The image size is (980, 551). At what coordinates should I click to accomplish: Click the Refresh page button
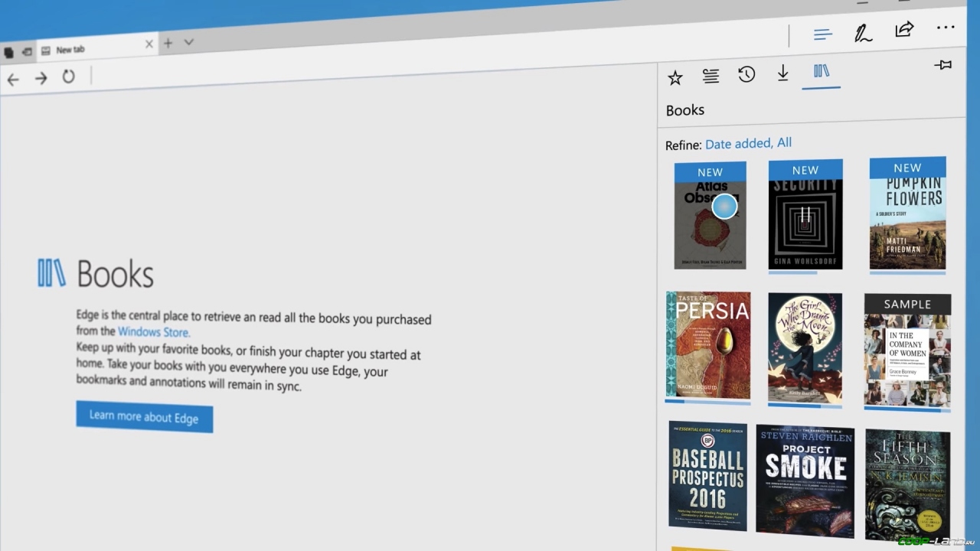(69, 77)
